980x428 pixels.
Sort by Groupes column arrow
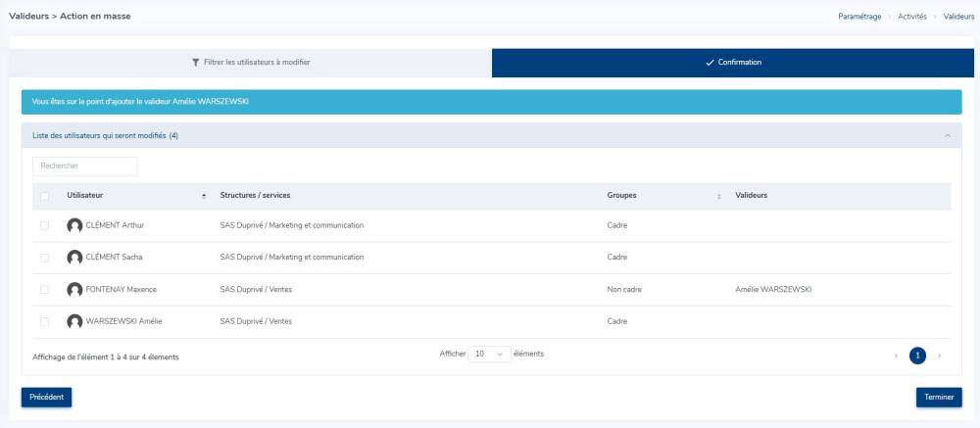pos(719,196)
